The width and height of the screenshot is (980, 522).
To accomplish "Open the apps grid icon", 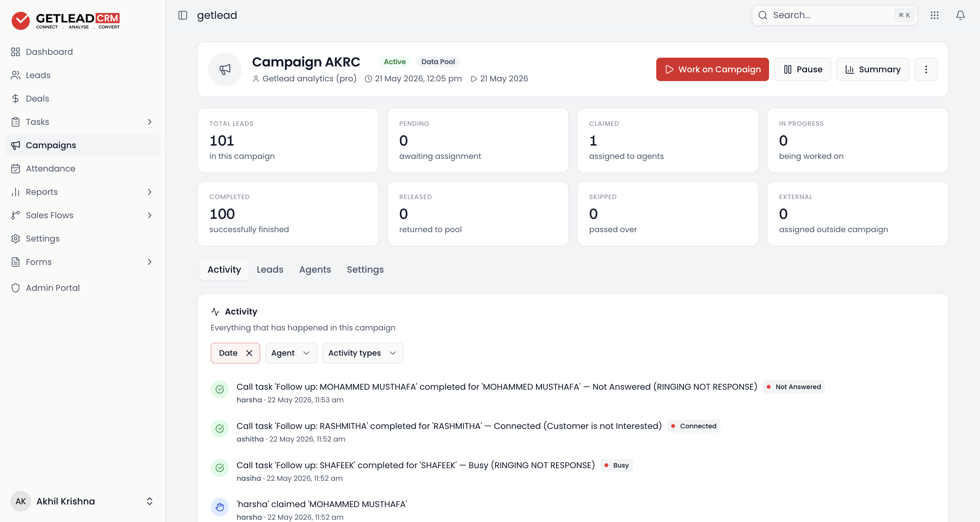I will (x=934, y=15).
